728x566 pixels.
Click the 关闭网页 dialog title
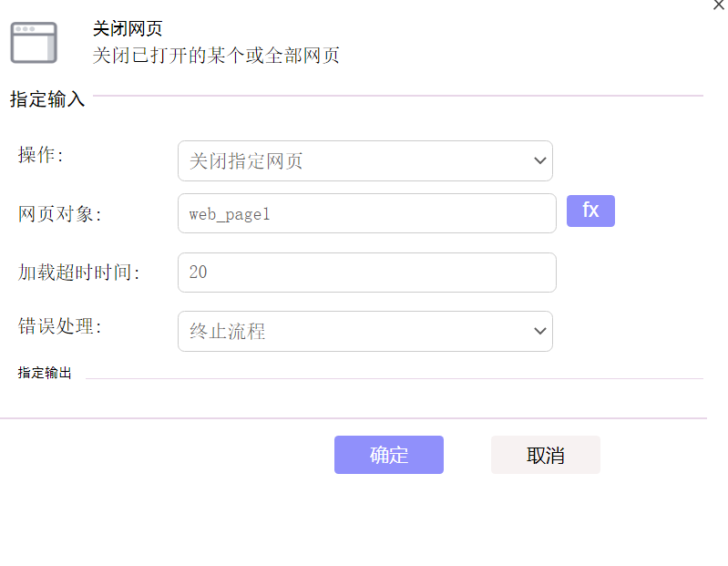point(128,28)
